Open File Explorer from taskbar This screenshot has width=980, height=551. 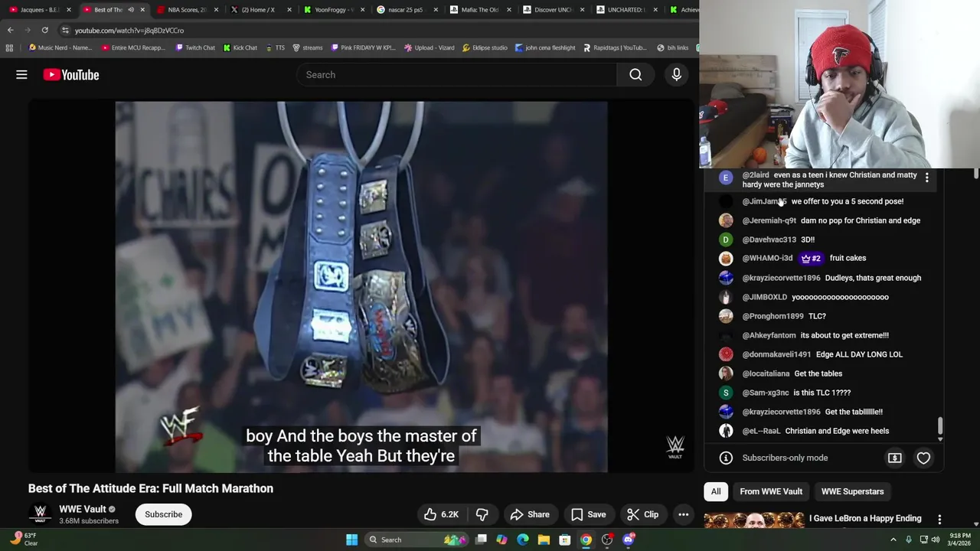pyautogui.click(x=544, y=540)
